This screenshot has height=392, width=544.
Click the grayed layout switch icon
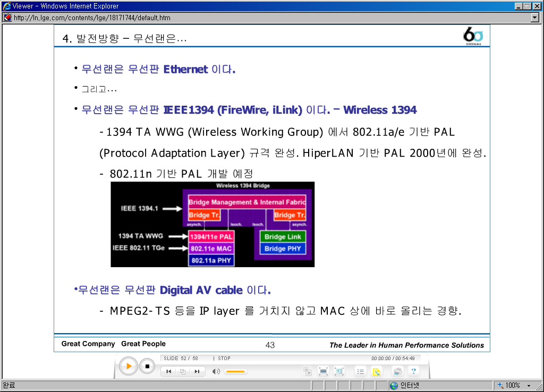(308, 371)
